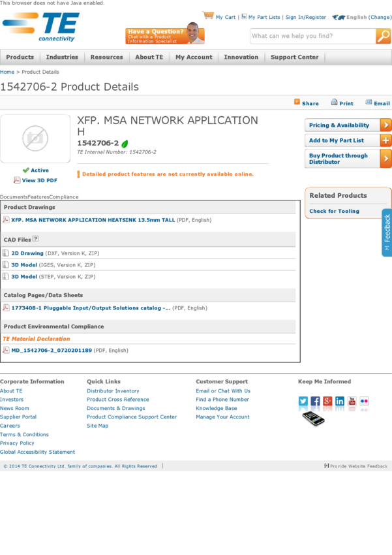Click the Facebook social icon
The height and width of the screenshot is (555, 392).
click(315, 402)
